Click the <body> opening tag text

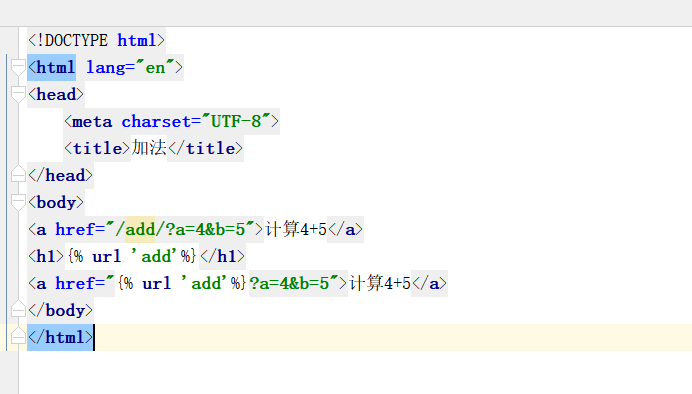[56, 203]
